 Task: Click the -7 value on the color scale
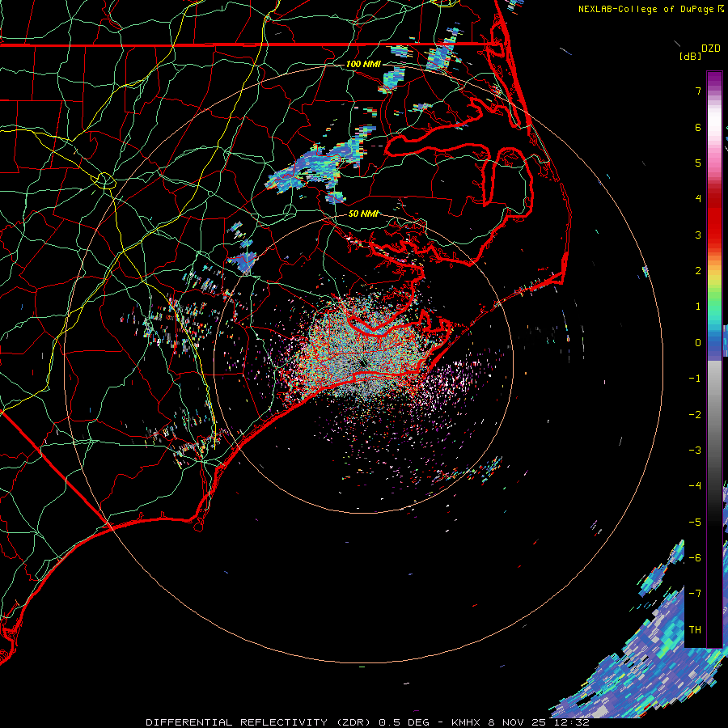(x=695, y=594)
